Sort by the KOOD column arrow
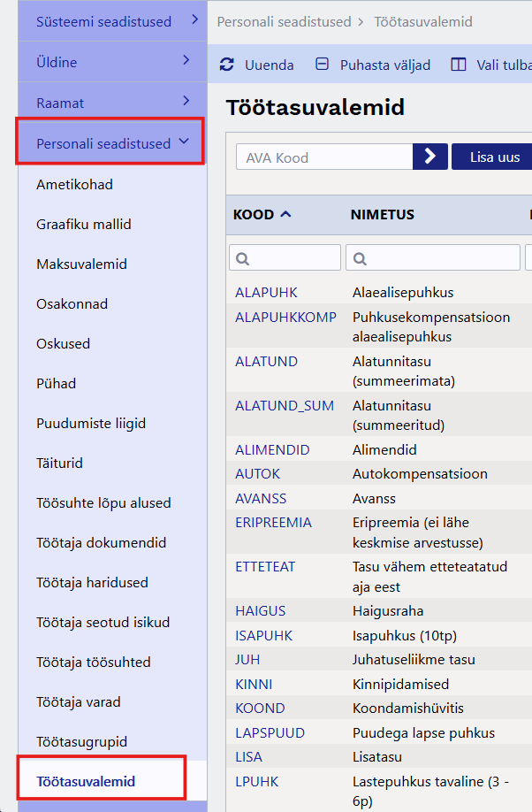 point(285,214)
